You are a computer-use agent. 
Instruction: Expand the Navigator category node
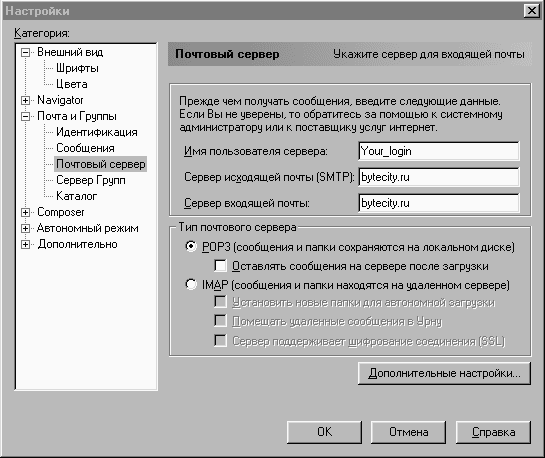click(25, 100)
